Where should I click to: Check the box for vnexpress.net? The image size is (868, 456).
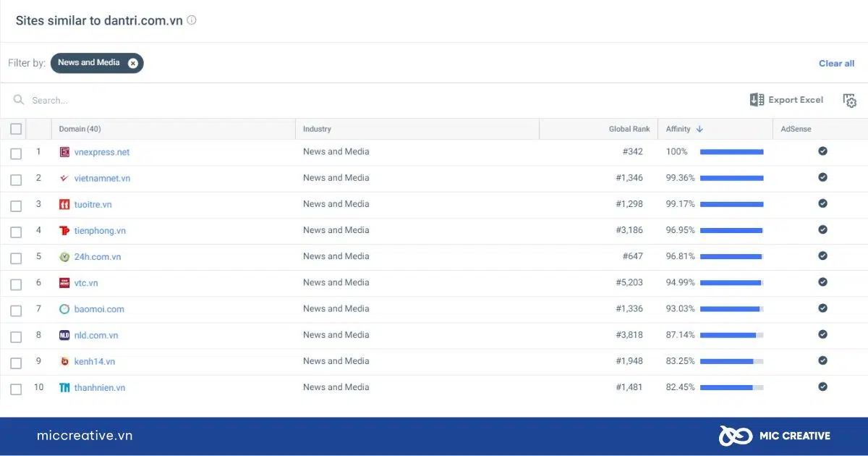point(16,153)
